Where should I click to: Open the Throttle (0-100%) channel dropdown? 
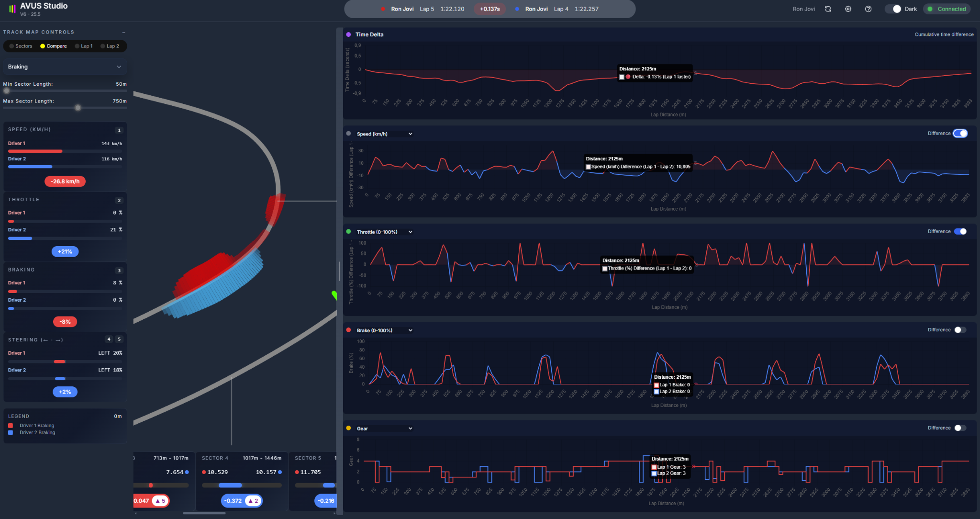click(384, 232)
